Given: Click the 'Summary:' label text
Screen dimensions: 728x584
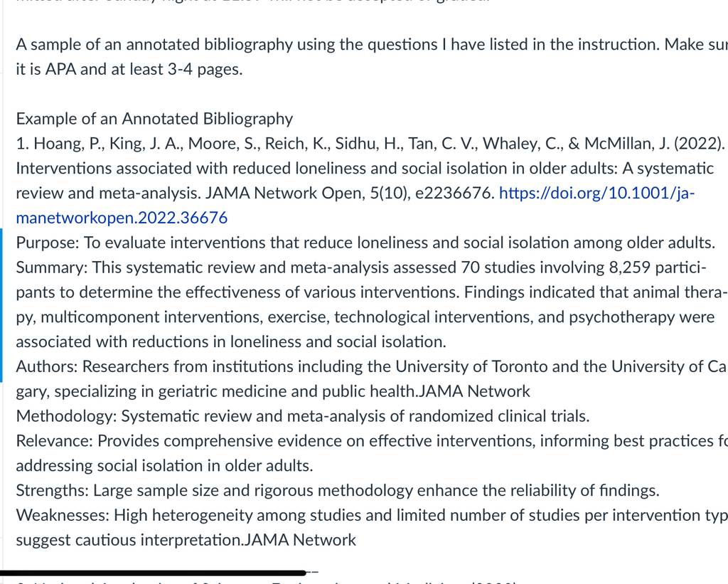Looking at the screenshot, I should click(51, 267).
